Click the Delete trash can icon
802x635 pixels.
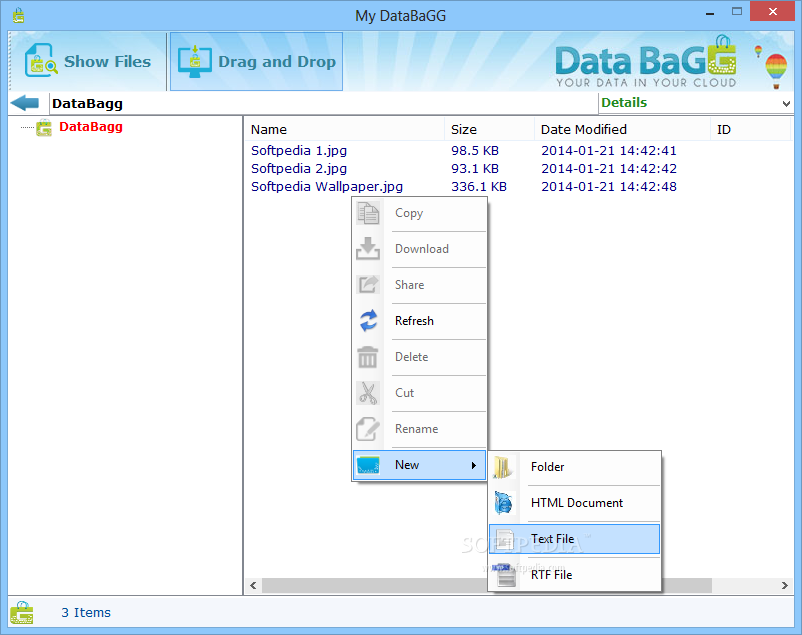[x=367, y=357]
